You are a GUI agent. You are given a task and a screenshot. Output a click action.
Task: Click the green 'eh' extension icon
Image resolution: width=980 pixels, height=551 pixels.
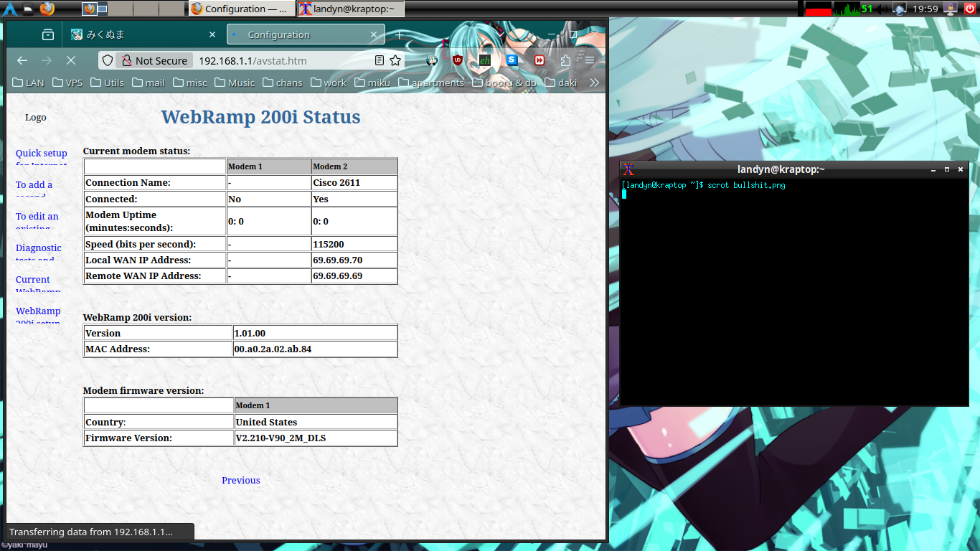pos(485,61)
